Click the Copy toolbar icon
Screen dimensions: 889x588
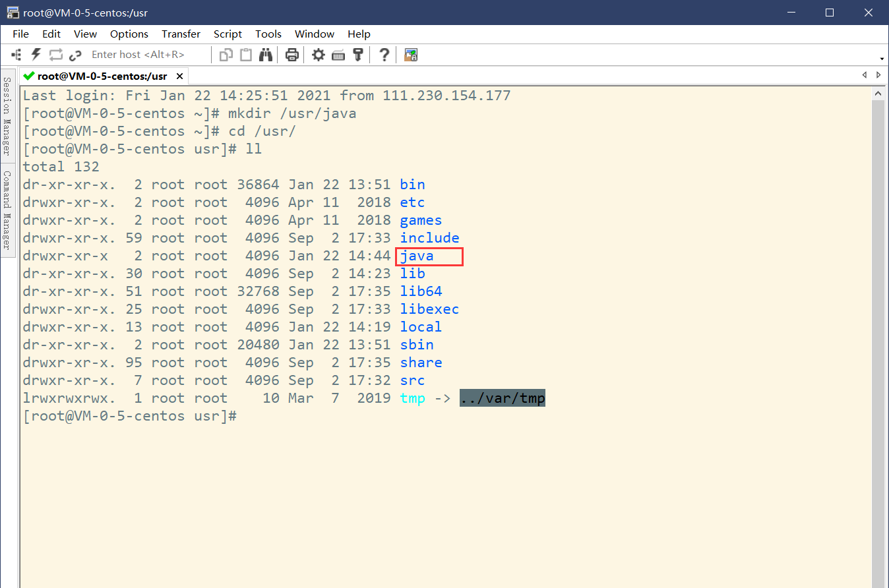pyautogui.click(x=226, y=55)
